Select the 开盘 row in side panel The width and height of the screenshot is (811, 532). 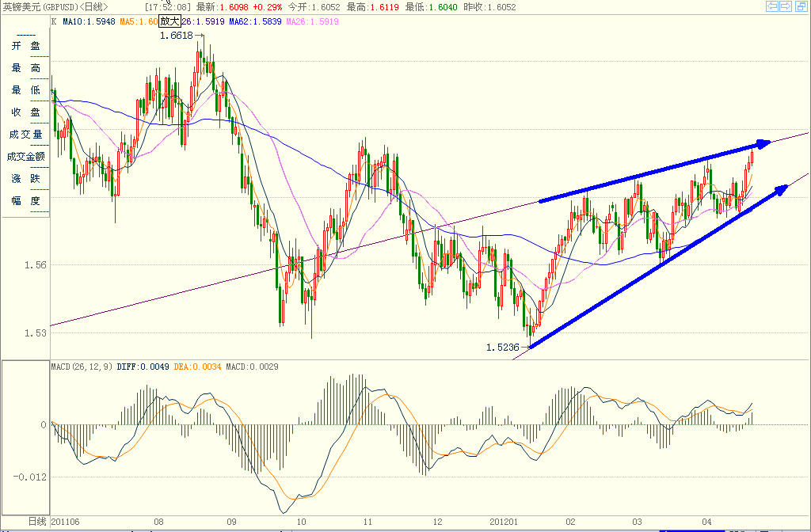click(x=26, y=46)
